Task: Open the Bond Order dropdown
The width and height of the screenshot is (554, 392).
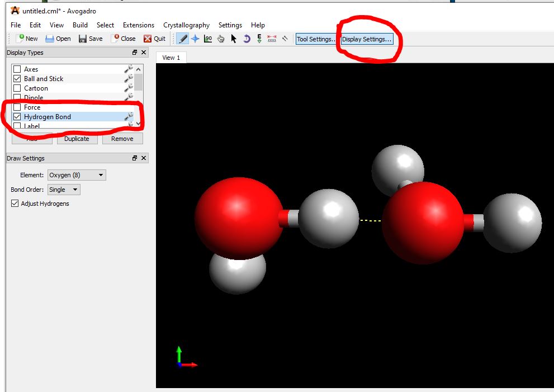Action: tap(64, 190)
